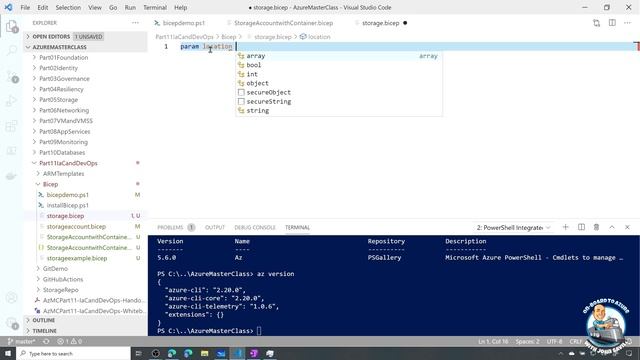
Task: Close the terminal panel
Action: click(x=627, y=227)
